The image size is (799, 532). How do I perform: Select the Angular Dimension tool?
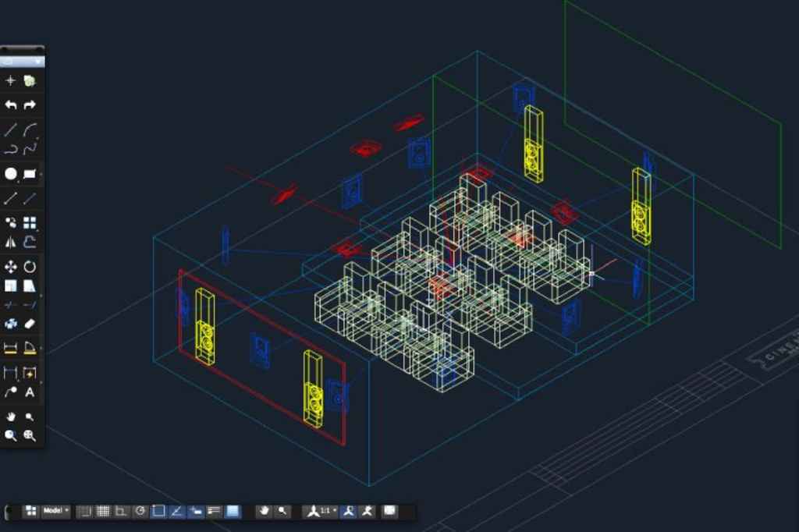(x=30, y=349)
